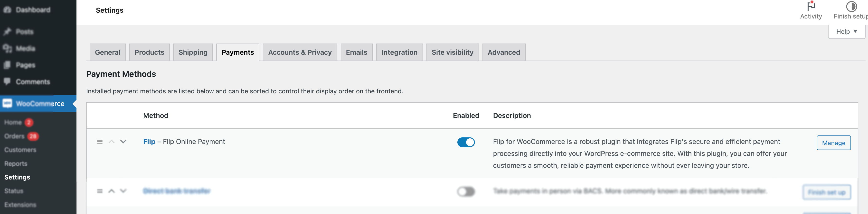Open the Emails tab

click(x=357, y=52)
